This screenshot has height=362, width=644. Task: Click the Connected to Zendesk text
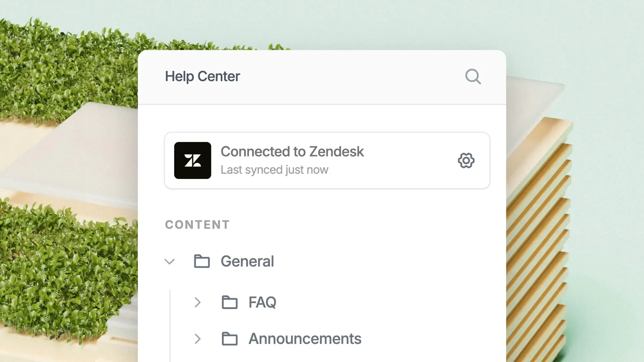click(292, 152)
